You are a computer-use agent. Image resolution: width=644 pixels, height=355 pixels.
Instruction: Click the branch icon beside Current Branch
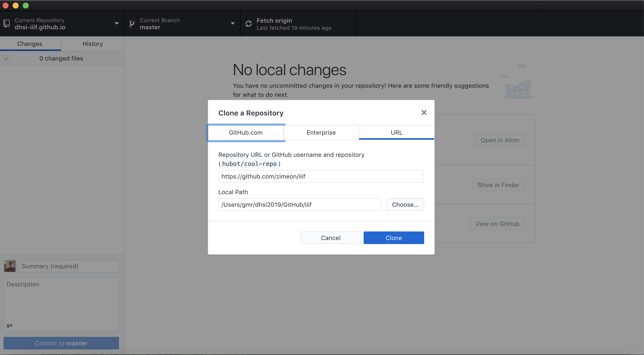132,24
